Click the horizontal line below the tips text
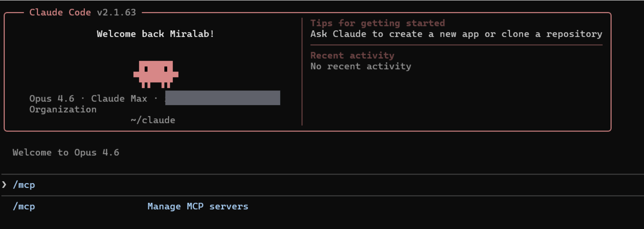 pyautogui.click(x=456, y=45)
